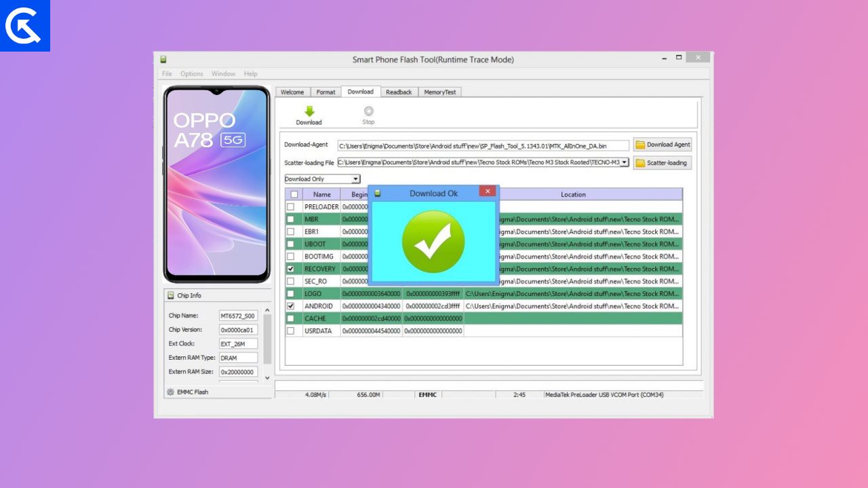The image size is (868, 488).
Task: Click the Chip Info scrollbar up arrow
Action: [x=267, y=309]
